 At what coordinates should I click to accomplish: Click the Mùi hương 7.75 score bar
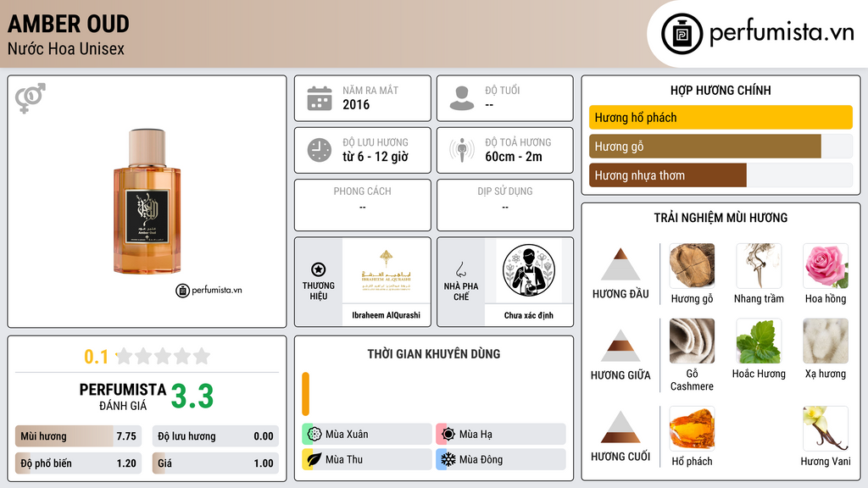(x=78, y=436)
